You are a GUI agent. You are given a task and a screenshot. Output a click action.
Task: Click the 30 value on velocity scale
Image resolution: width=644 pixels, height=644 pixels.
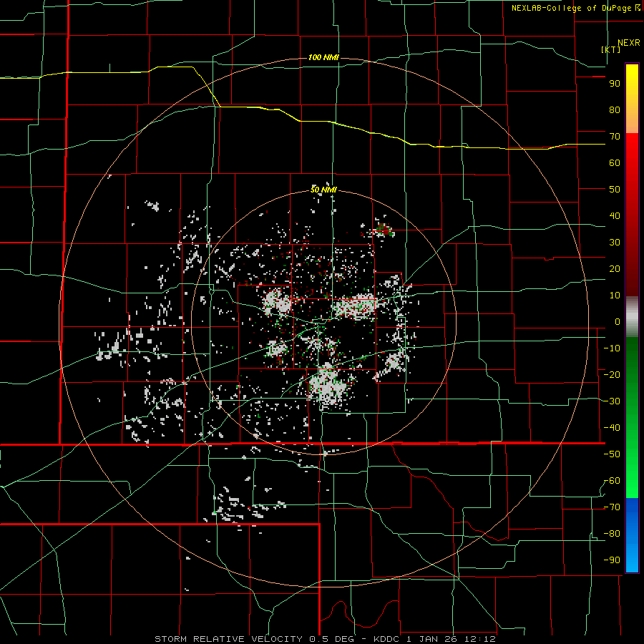tap(615, 243)
